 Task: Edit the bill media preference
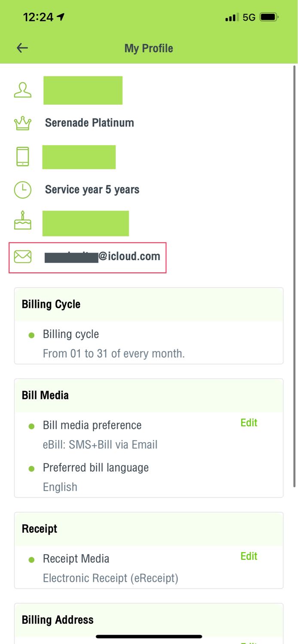[x=249, y=423]
